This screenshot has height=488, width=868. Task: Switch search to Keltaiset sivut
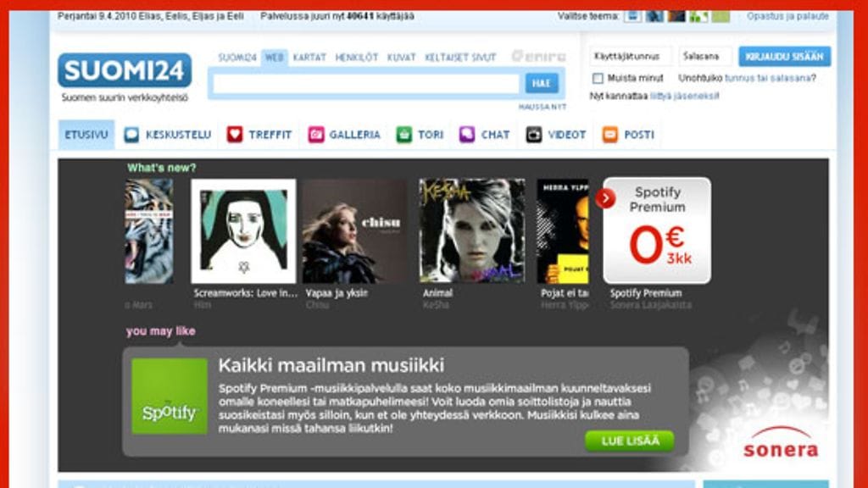460,58
